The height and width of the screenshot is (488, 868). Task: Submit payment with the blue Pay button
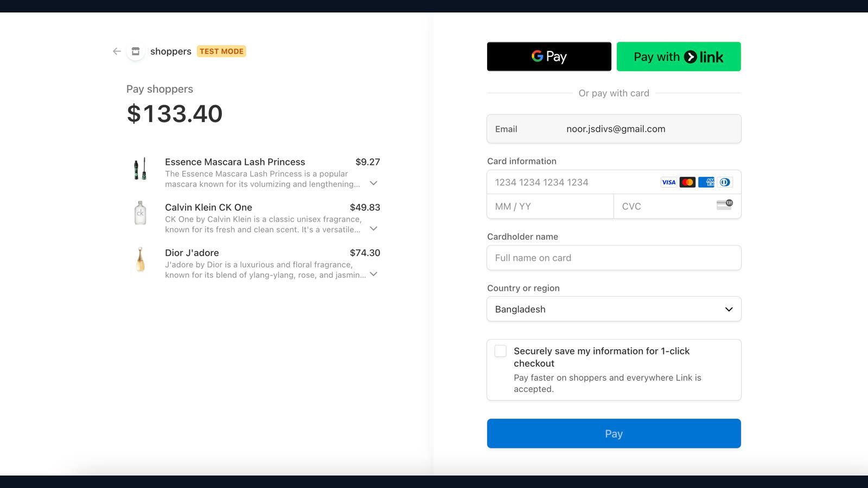tap(614, 434)
